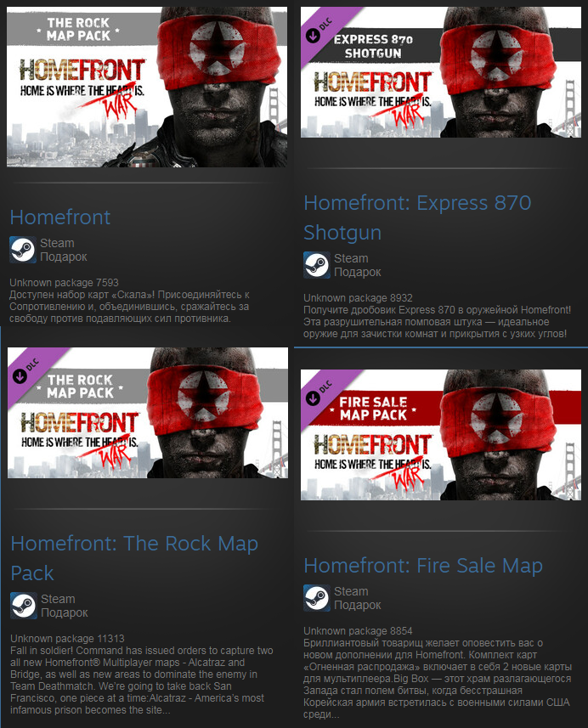The width and height of the screenshot is (588, 728).
Task: Open the Homefront: Express 870 Shotgun link
Action: [417, 217]
